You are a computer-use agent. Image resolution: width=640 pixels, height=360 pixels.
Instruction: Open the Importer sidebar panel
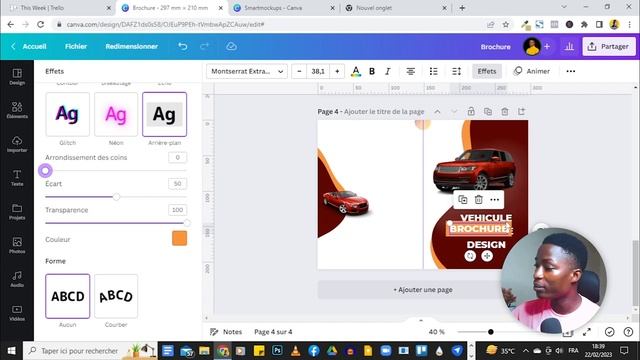pos(17,144)
